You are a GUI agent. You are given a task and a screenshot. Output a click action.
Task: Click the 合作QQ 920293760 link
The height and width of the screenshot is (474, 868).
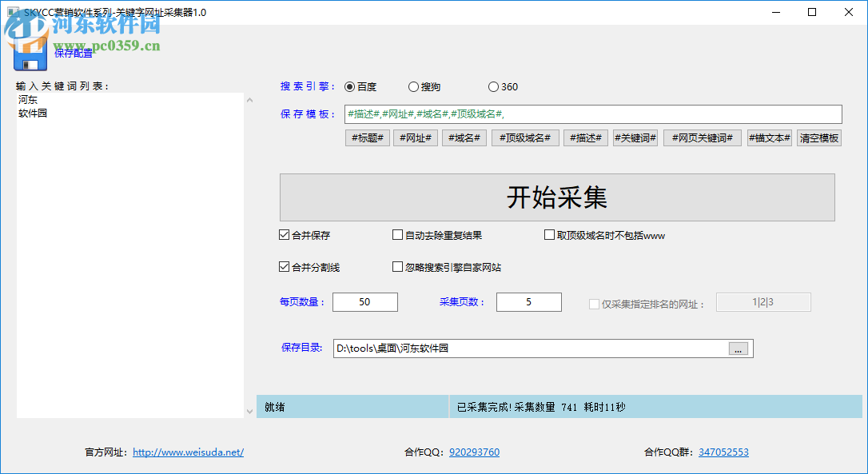click(x=473, y=452)
